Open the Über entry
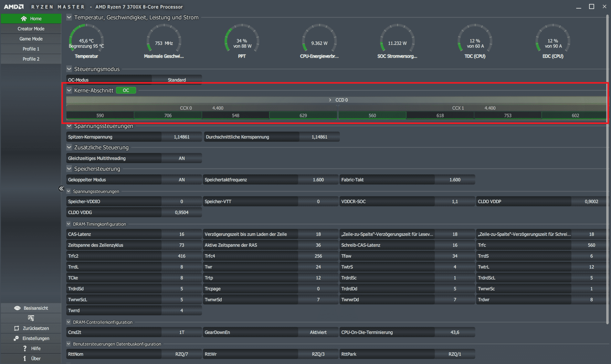The width and height of the screenshot is (611, 364). coord(31,359)
